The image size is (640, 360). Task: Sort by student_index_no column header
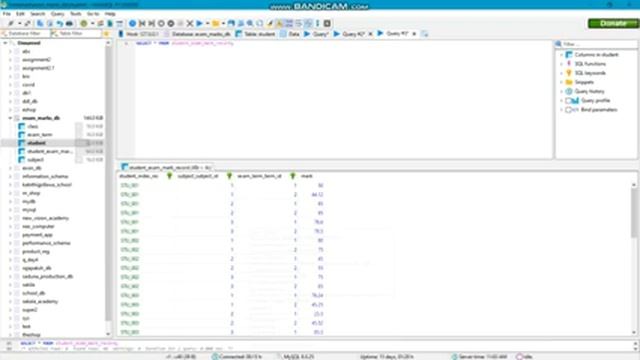(139, 176)
